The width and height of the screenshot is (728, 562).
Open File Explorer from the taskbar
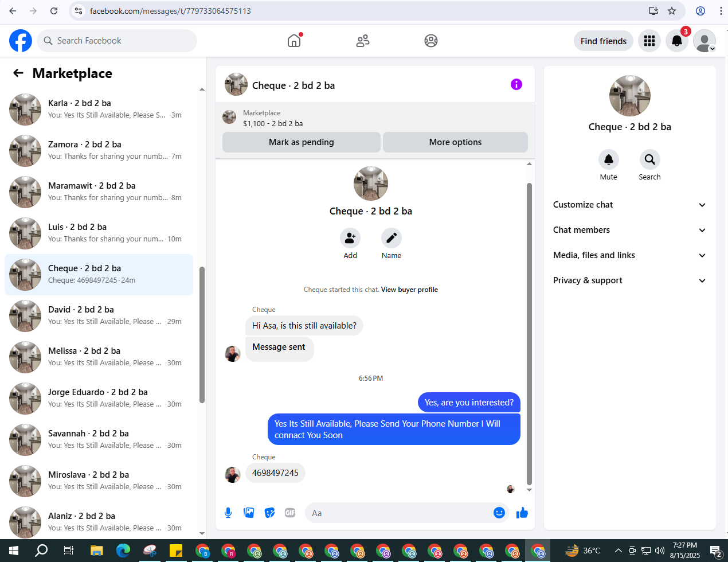[96, 551]
